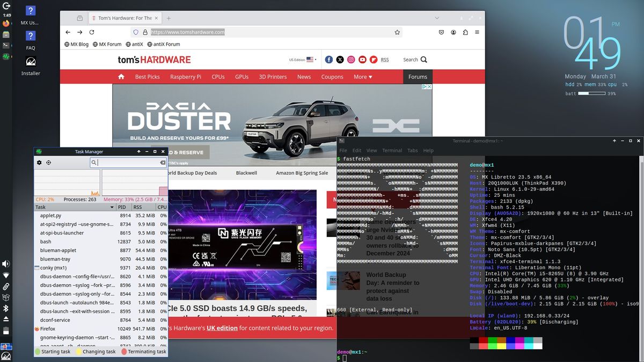Image resolution: width=644 pixels, height=362 pixels.
Task: Toggle Bluetooth from the dock icon
Action: pos(5,308)
